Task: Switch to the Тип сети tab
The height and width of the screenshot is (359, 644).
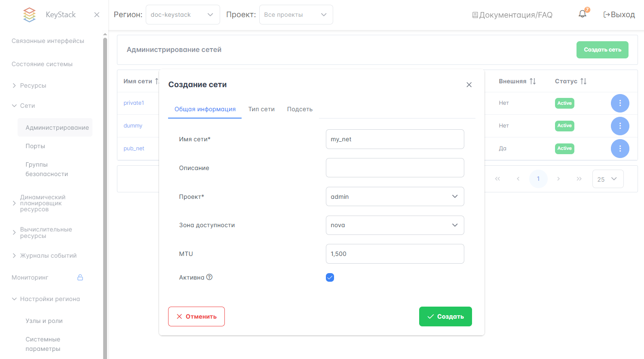Action: (x=261, y=109)
